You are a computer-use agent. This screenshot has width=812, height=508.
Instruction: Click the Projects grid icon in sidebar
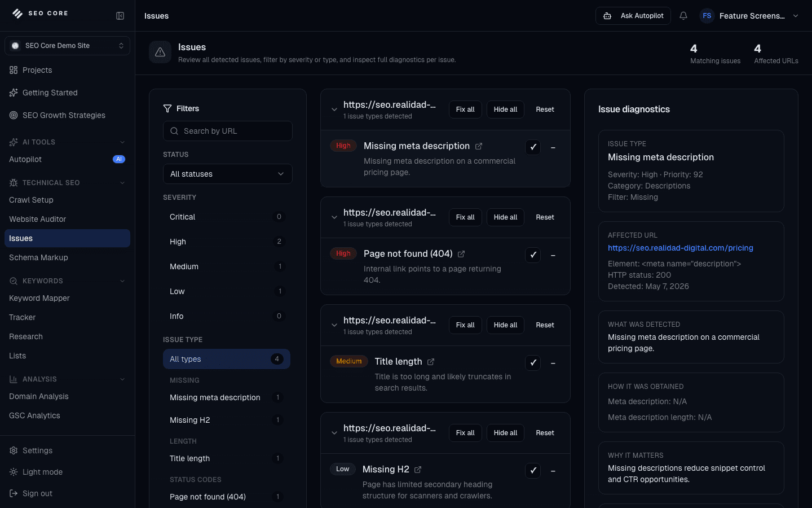[x=14, y=70]
